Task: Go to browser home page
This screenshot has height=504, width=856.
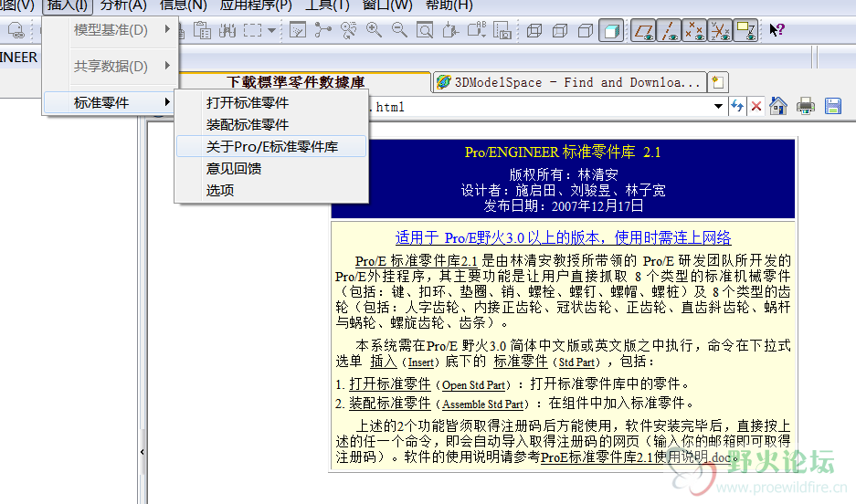Action: click(778, 106)
